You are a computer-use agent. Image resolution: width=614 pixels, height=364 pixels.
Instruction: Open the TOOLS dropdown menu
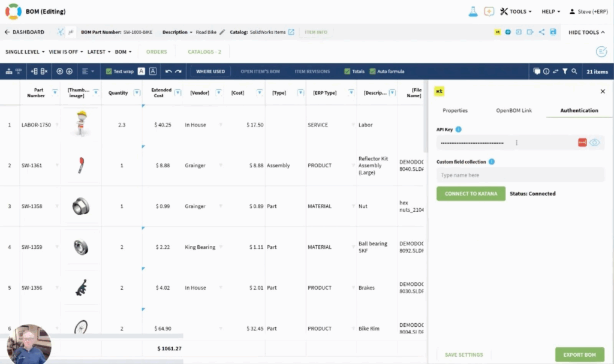[516, 11]
